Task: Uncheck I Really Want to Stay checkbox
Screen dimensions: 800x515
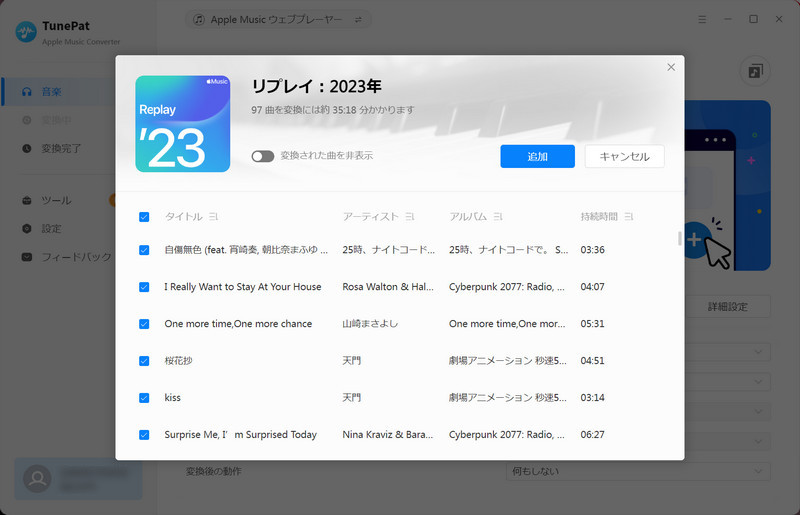Action: point(144,287)
